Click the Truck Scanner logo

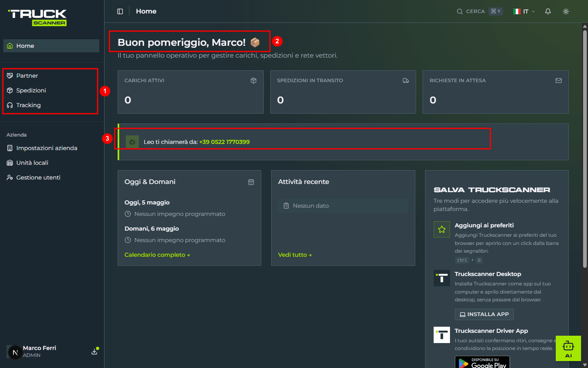click(x=38, y=18)
